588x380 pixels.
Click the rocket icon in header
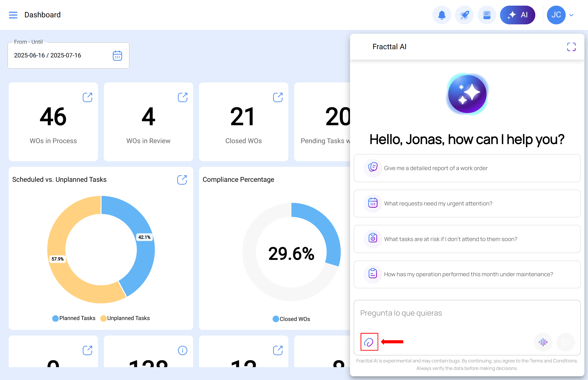tap(464, 15)
